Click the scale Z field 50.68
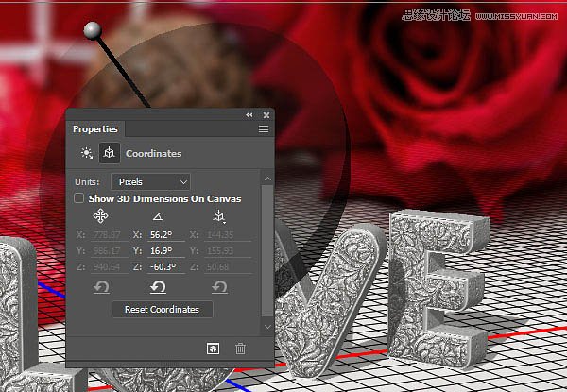Viewport: 567px width, 392px height. (x=228, y=267)
